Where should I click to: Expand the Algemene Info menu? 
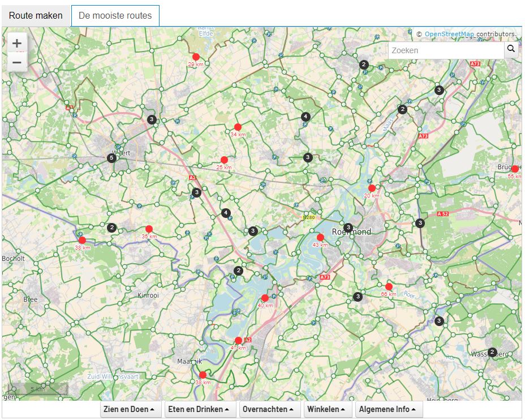point(389,409)
